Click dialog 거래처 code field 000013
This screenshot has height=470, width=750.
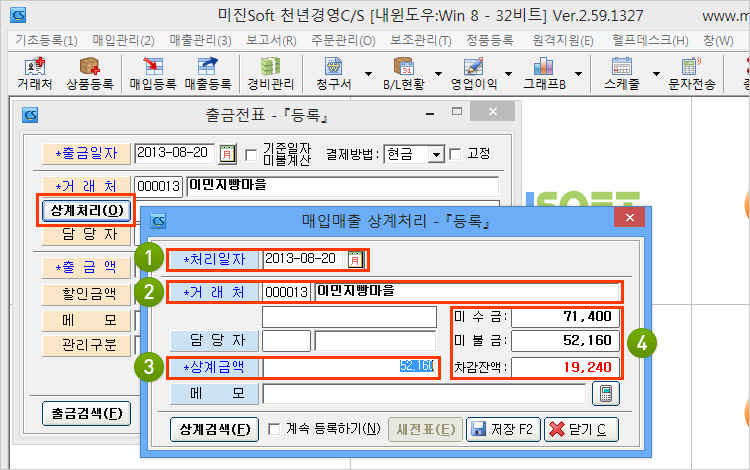tap(286, 292)
